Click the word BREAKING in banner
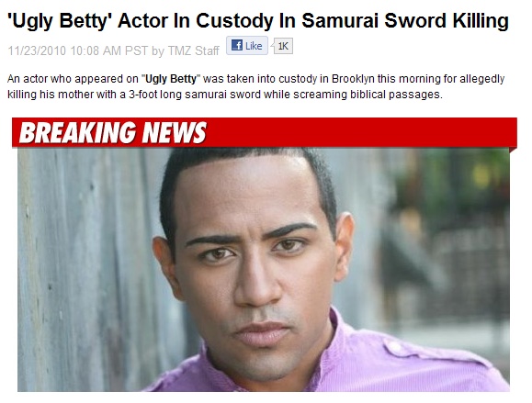 (78, 132)
